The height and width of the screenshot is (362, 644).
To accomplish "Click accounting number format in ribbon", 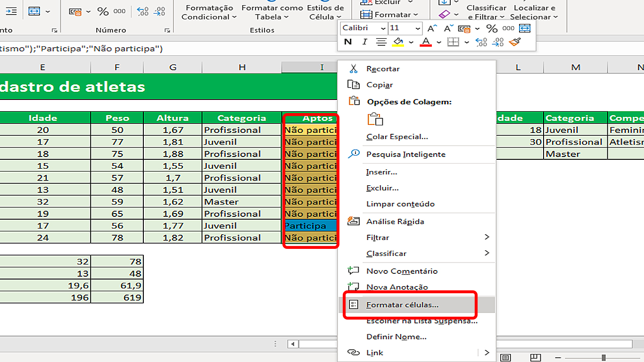I will click(x=75, y=11).
